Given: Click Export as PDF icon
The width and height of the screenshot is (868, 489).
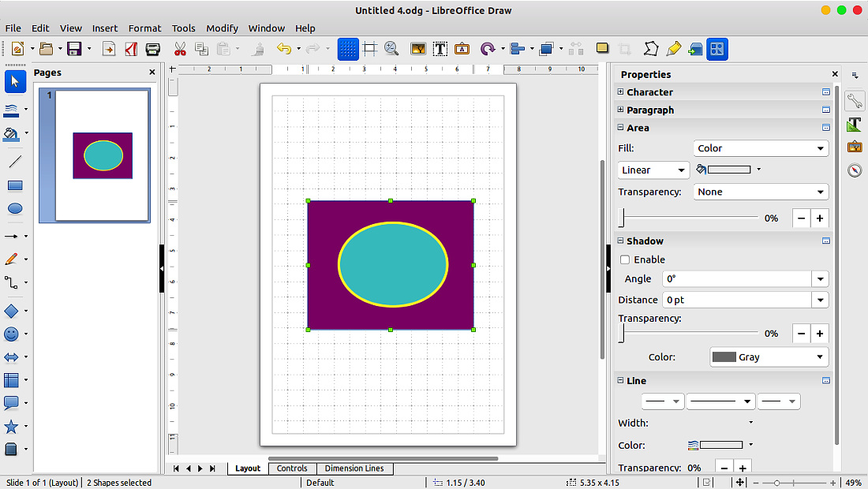Looking at the screenshot, I should click(131, 49).
